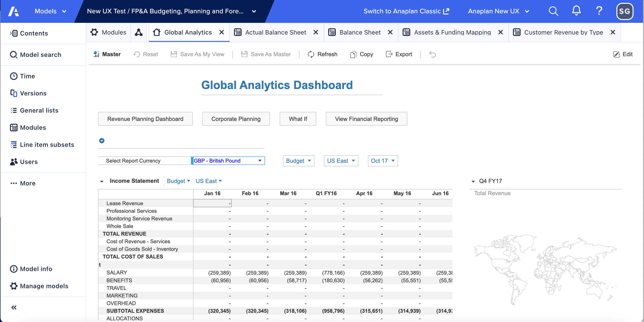Toggle the blue collapse circle arrow

coord(102,141)
